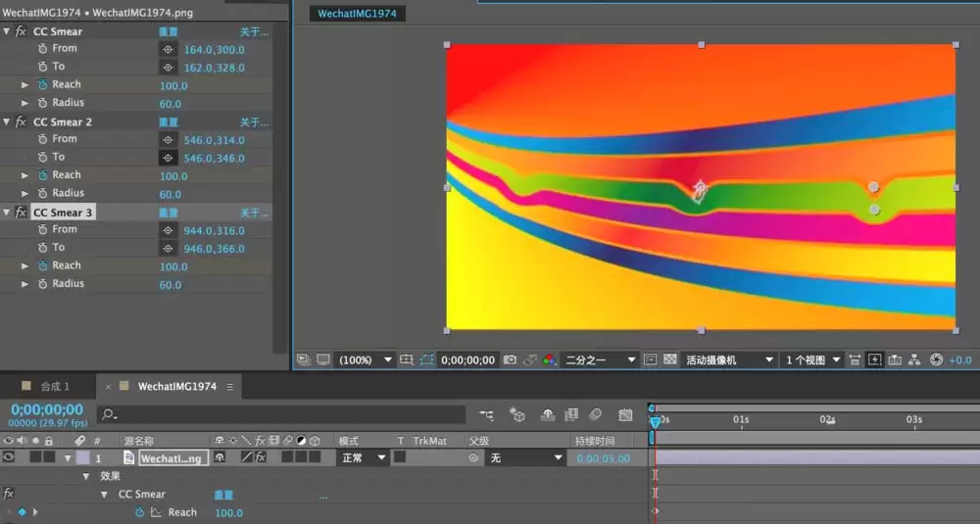Click 重置 reset link for CC Smear 3
980x524 pixels.
coord(169,213)
